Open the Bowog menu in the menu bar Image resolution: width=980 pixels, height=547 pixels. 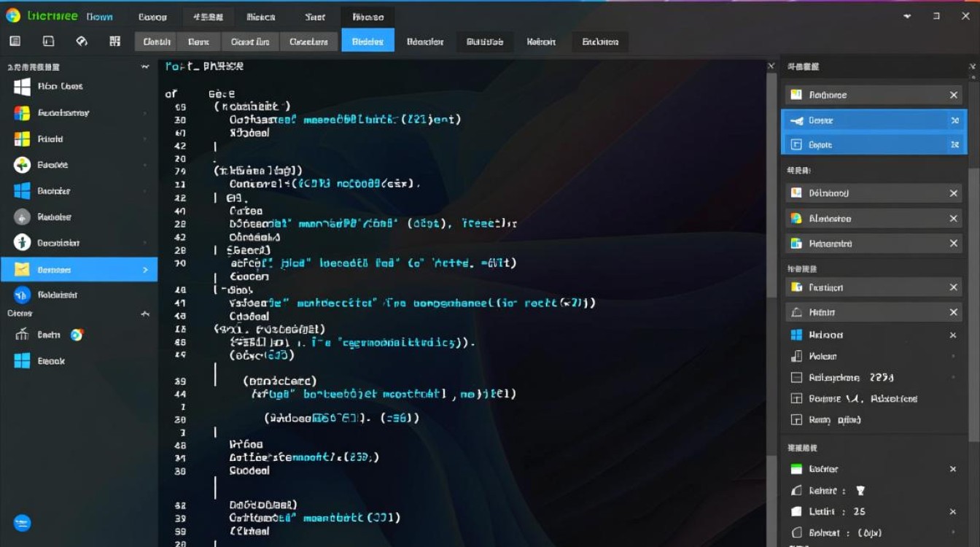[x=152, y=16]
